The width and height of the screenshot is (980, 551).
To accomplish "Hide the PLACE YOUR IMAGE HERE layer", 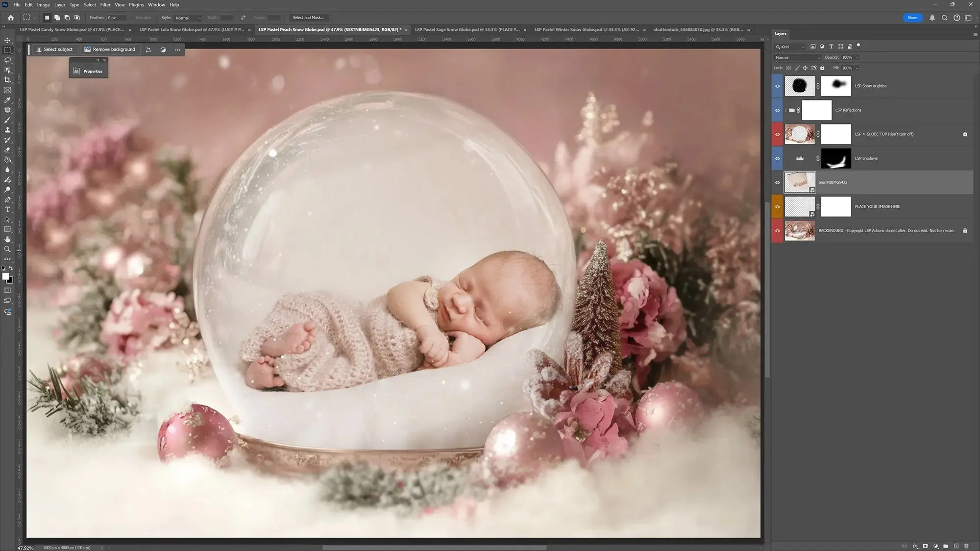I will (777, 207).
